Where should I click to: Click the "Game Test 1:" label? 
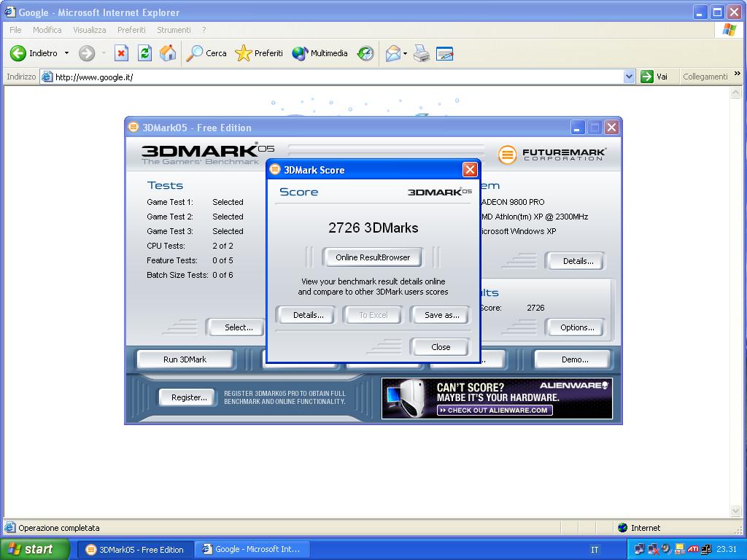pyautogui.click(x=170, y=203)
